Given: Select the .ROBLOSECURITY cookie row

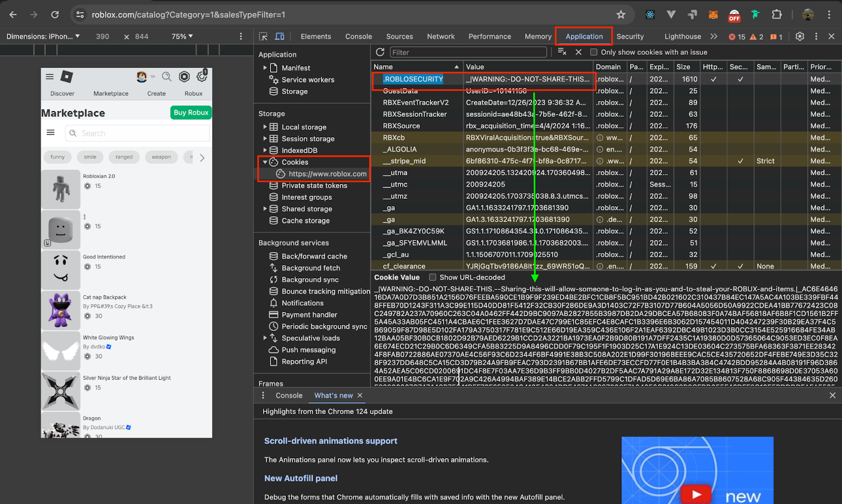Looking at the screenshot, I should click(413, 79).
